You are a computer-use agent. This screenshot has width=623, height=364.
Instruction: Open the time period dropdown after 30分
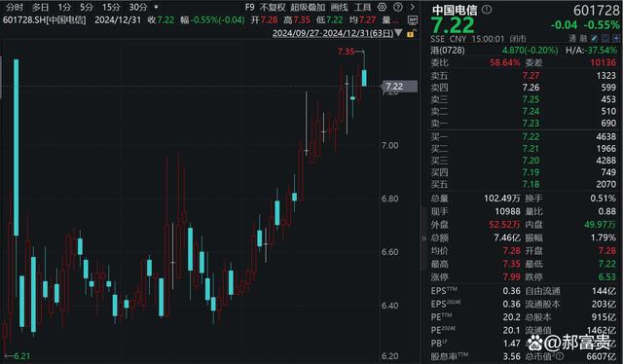156,7
